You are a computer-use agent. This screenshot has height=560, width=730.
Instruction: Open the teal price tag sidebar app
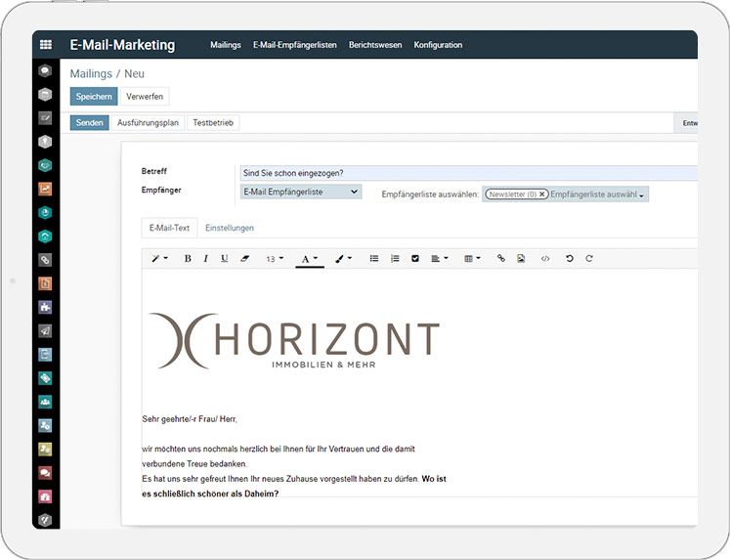pyautogui.click(x=45, y=378)
